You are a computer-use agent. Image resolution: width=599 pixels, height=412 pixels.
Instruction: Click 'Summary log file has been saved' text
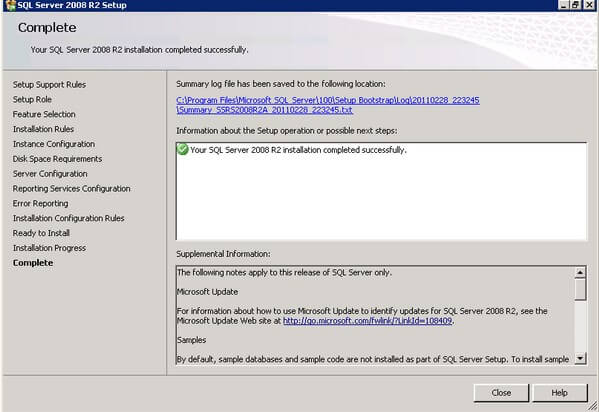(281, 84)
